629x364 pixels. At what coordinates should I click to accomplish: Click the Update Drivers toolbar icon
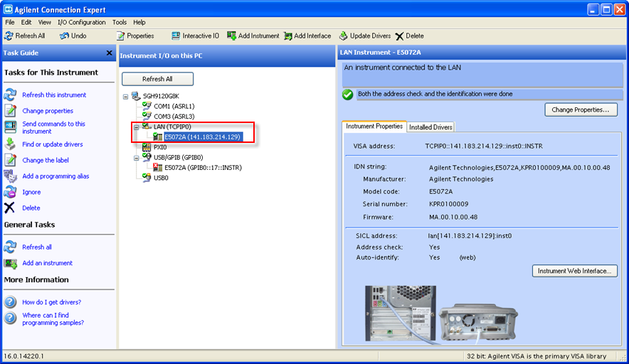(343, 36)
